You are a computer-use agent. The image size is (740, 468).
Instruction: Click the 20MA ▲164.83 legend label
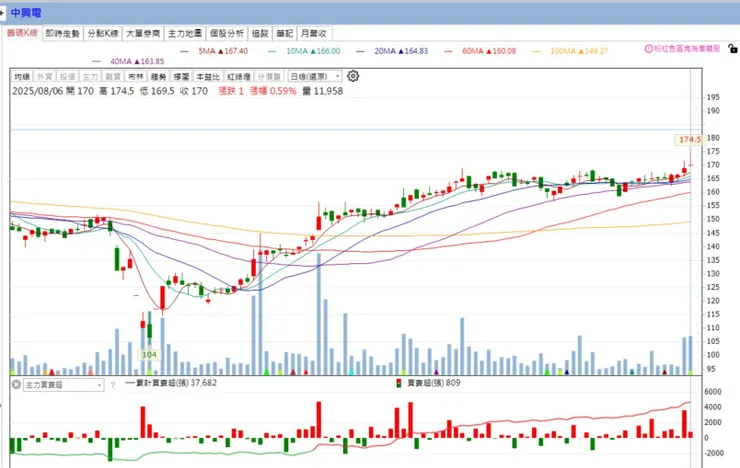point(401,51)
